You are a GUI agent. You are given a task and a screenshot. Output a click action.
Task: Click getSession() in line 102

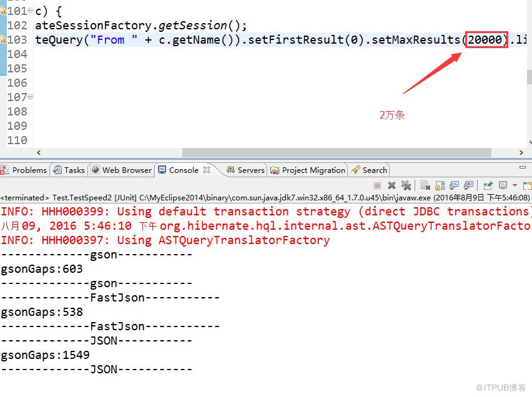[199, 26]
